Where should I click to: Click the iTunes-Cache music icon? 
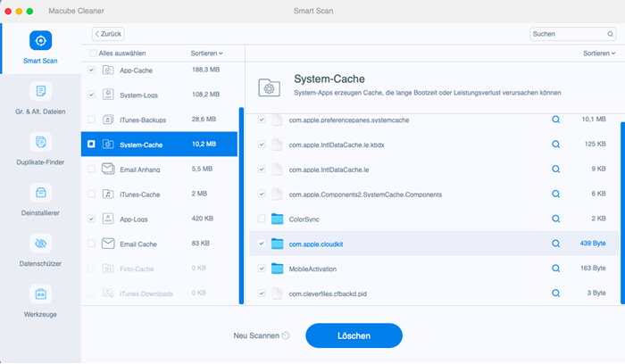pos(108,194)
